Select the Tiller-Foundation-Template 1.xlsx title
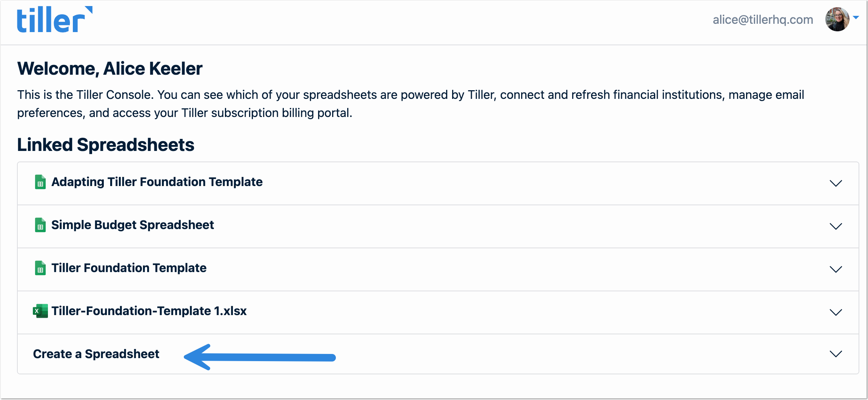Image resolution: width=868 pixels, height=400 pixels. pos(149,311)
